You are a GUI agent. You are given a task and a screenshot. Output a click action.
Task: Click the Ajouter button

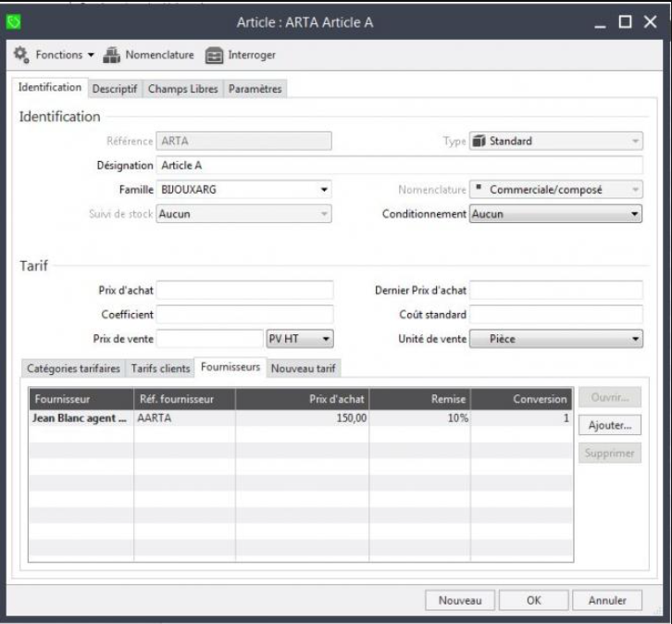[610, 426]
